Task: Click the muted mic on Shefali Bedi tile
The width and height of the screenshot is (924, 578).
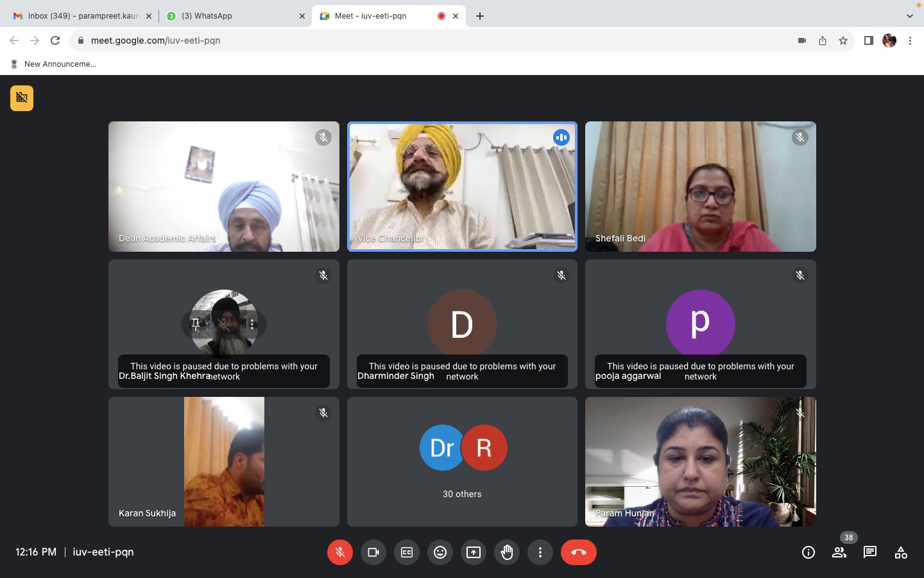Action: click(x=800, y=137)
